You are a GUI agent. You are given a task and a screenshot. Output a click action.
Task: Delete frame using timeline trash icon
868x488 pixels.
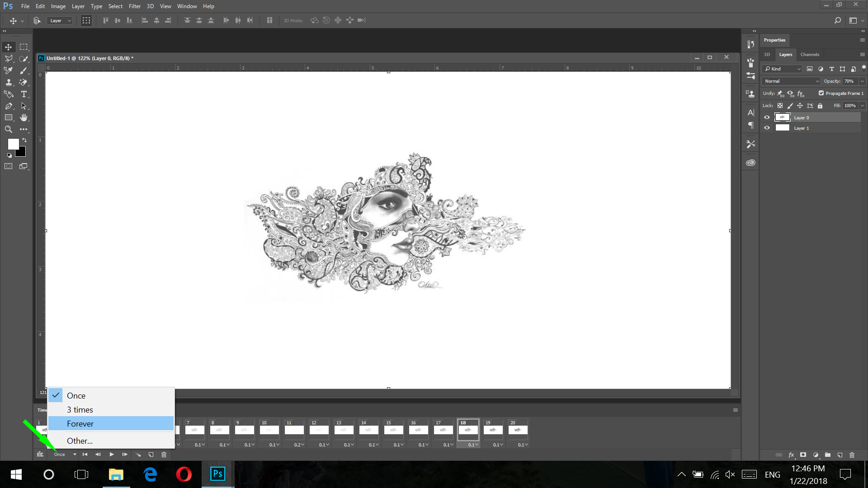pos(163,455)
